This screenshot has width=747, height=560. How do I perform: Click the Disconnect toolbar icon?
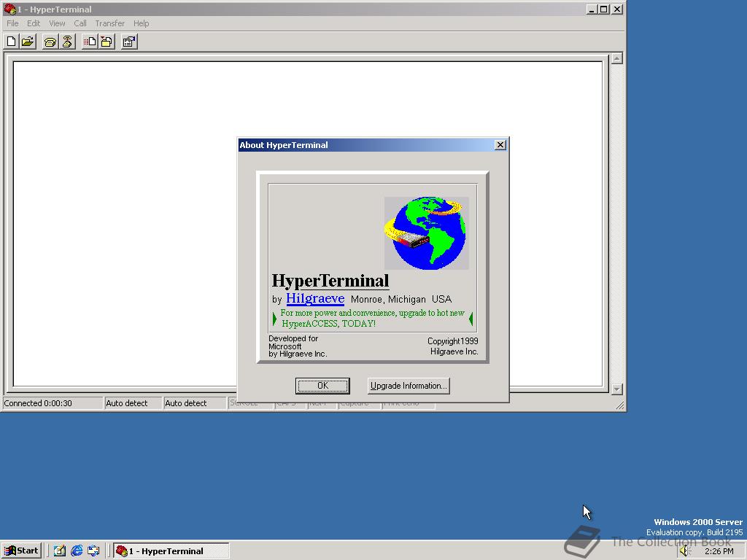(67, 42)
